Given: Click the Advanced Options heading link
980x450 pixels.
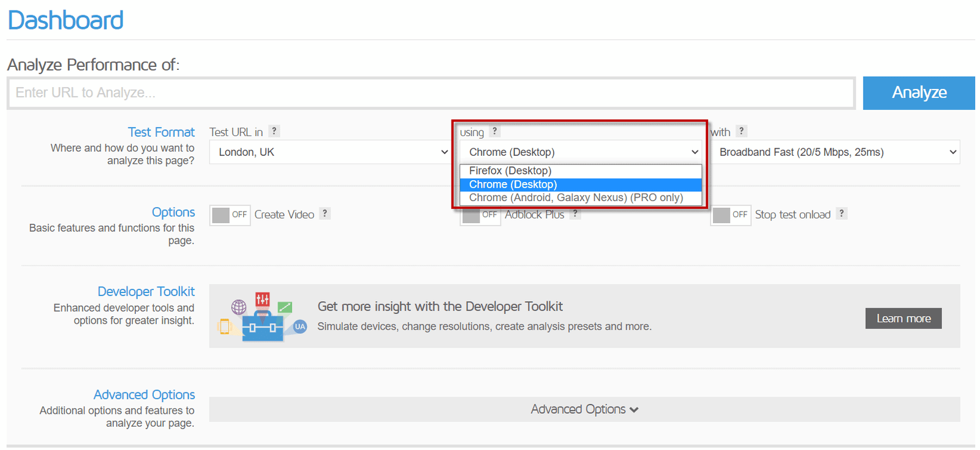Looking at the screenshot, I should [145, 395].
